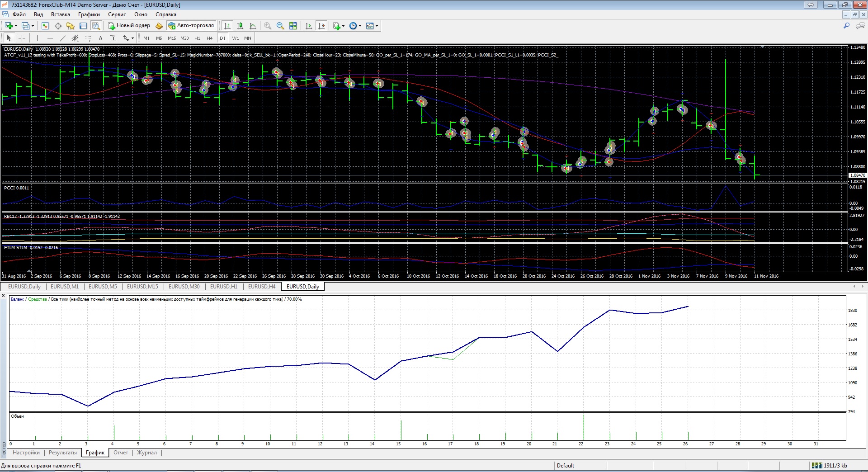Screen dimensions: 868x472
Task: Open the Market Watch panel icon
Action: [45, 26]
